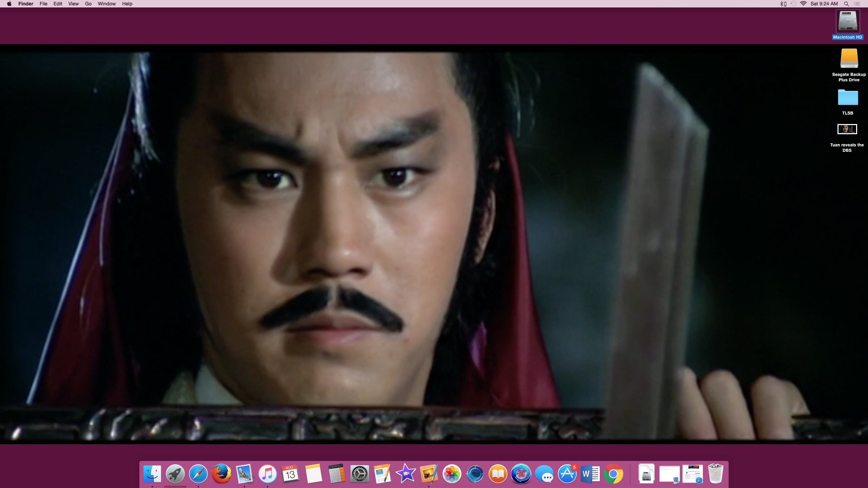
Task: Open the Calendar showing Aug 13
Action: 291,473
